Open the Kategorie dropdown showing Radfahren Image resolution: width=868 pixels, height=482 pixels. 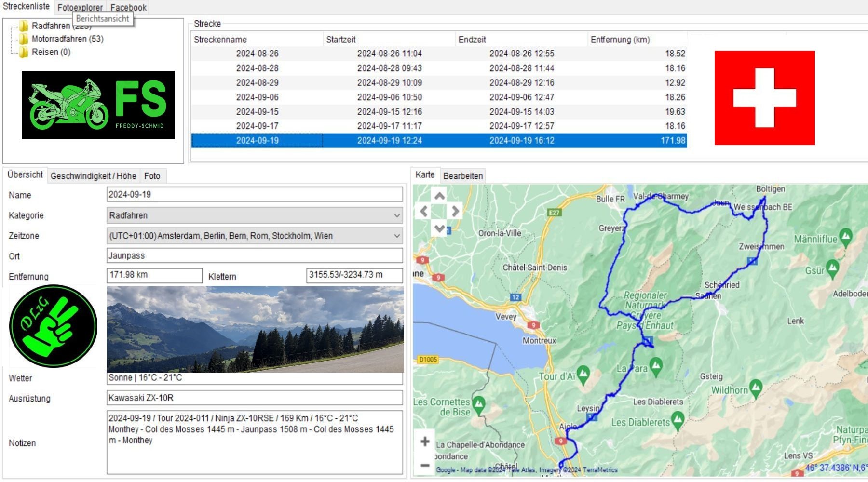(255, 215)
